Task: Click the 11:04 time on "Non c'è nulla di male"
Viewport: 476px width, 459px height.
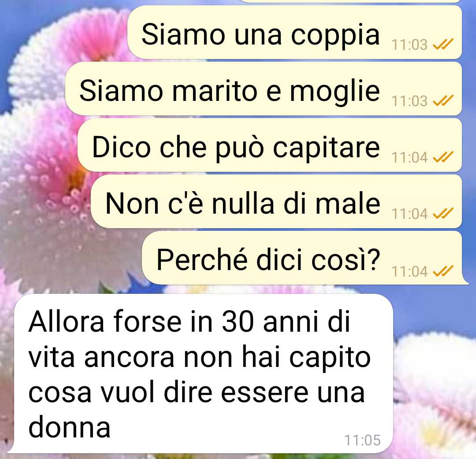Action: (x=409, y=214)
